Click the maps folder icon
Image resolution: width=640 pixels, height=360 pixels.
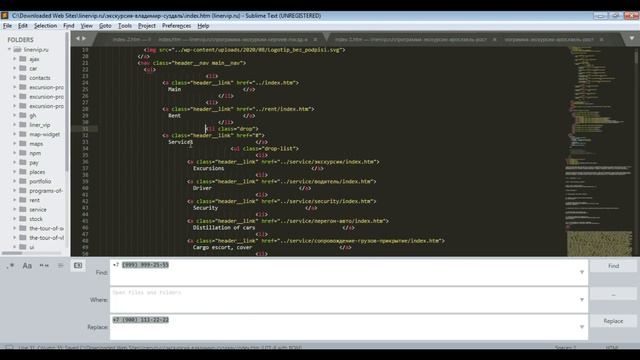pos(23,144)
